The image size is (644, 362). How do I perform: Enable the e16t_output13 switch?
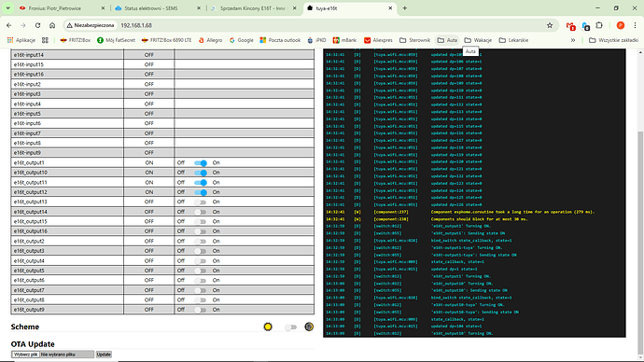[x=201, y=202]
